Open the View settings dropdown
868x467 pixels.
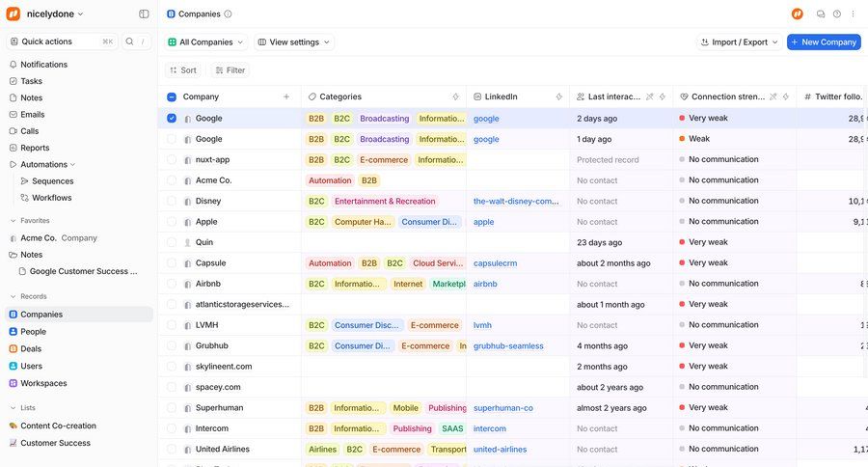coord(294,42)
